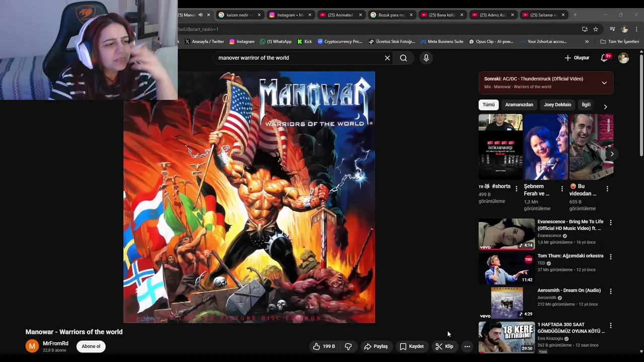The image size is (644, 362).
Task: Close the Saitama tab
Action: [x=563, y=15]
